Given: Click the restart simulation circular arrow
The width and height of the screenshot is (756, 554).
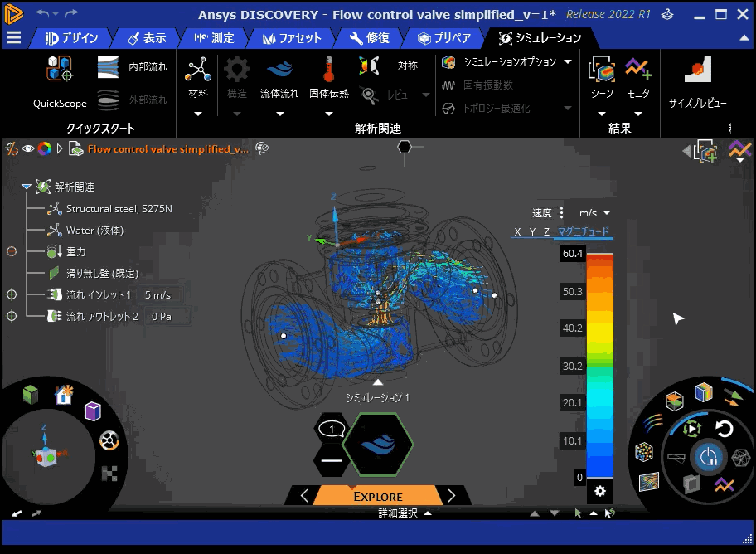Looking at the screenshot, I should (x=724, y=429).
